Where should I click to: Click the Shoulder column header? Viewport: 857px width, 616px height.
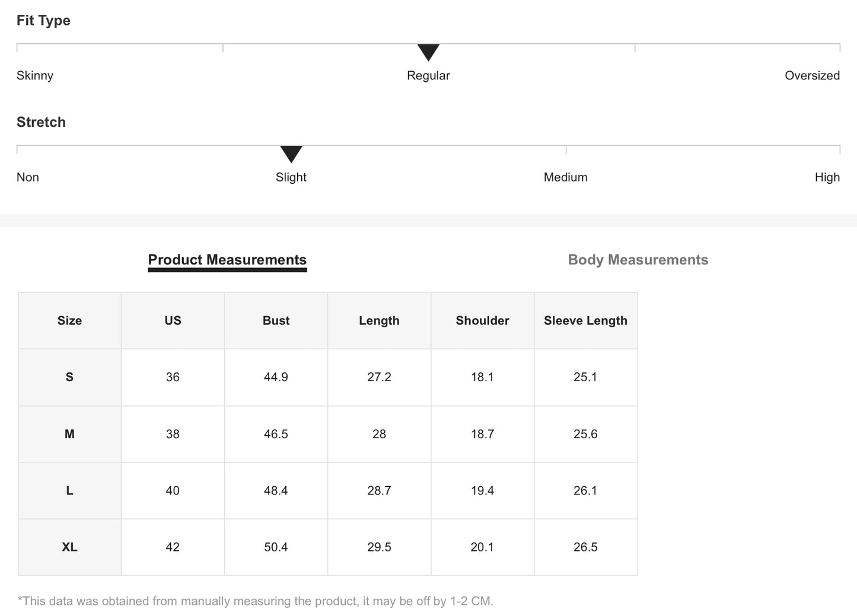tap(482, 321)
